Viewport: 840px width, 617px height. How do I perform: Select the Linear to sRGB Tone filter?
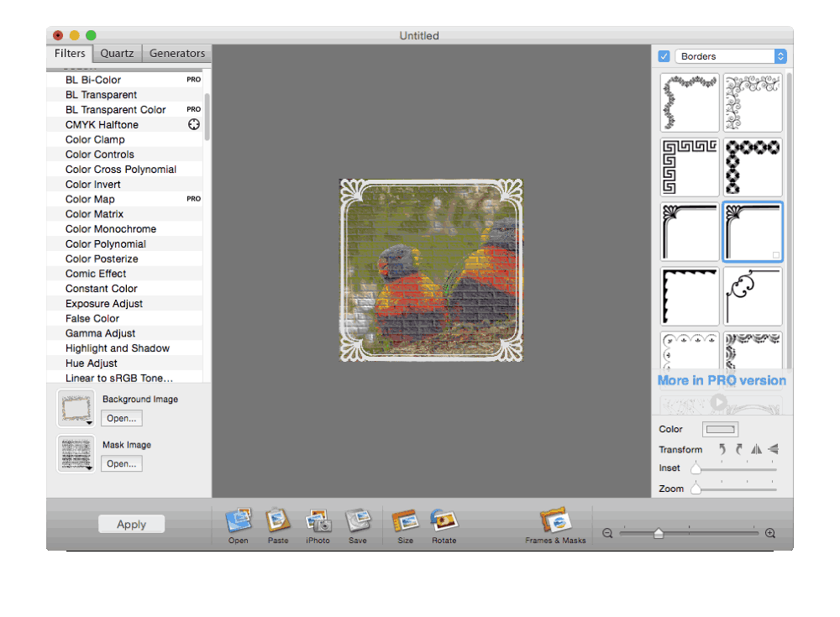click(x=124, y=378)
